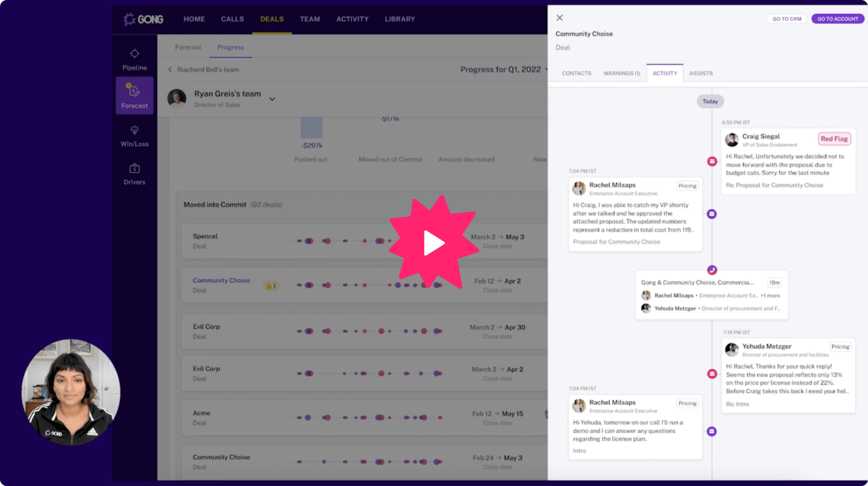This screenshot has width=868, height=486.
Task: Open the Gong & Community Choise call card
Action: tap(712, 295)
